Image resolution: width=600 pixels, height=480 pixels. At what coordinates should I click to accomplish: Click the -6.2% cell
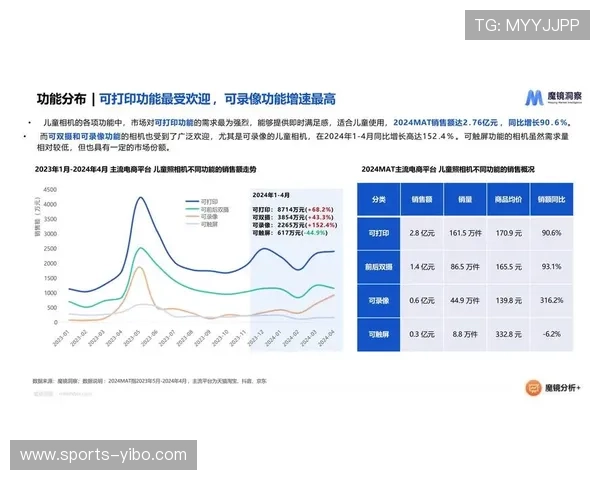pos(551,334)
